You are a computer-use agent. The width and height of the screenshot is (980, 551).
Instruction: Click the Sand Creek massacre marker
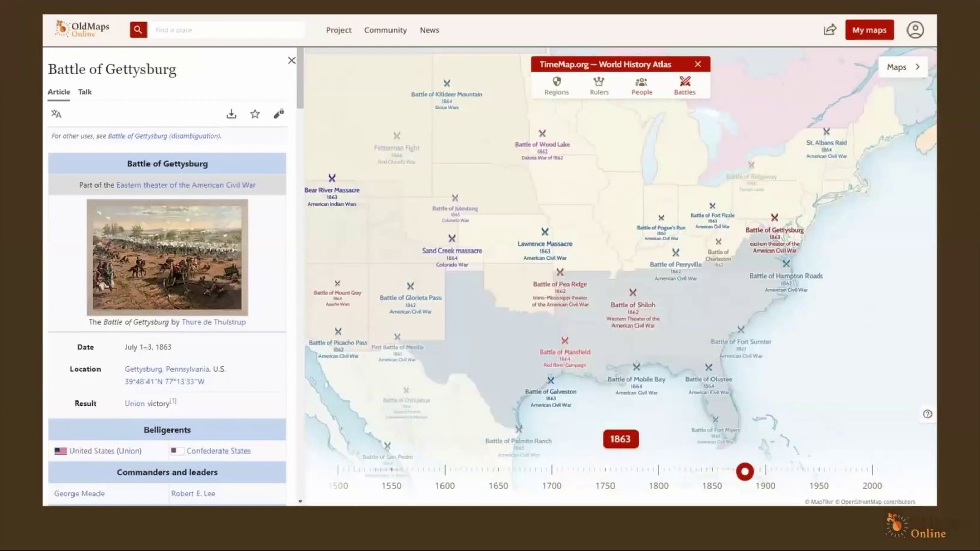pos(452,238)
